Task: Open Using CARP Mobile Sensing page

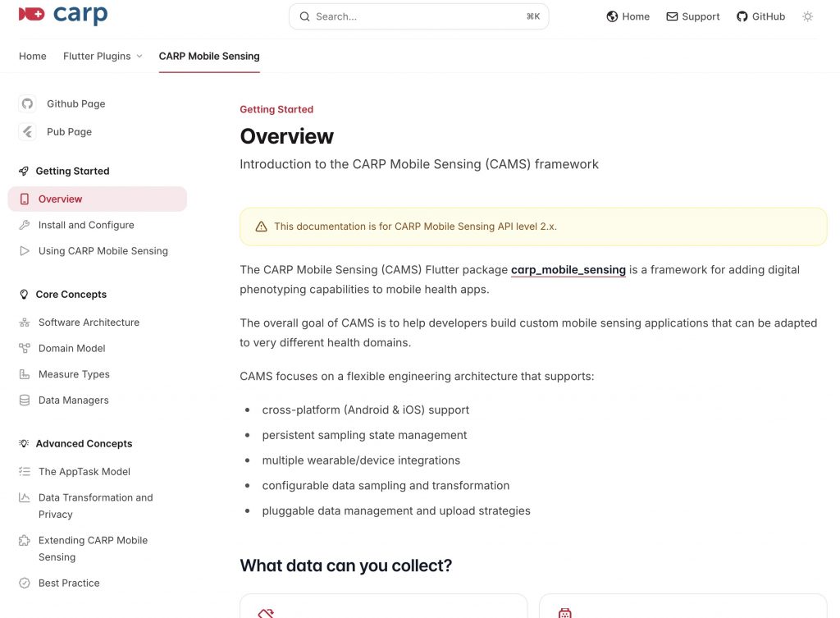Action: (x=103, y=251)
